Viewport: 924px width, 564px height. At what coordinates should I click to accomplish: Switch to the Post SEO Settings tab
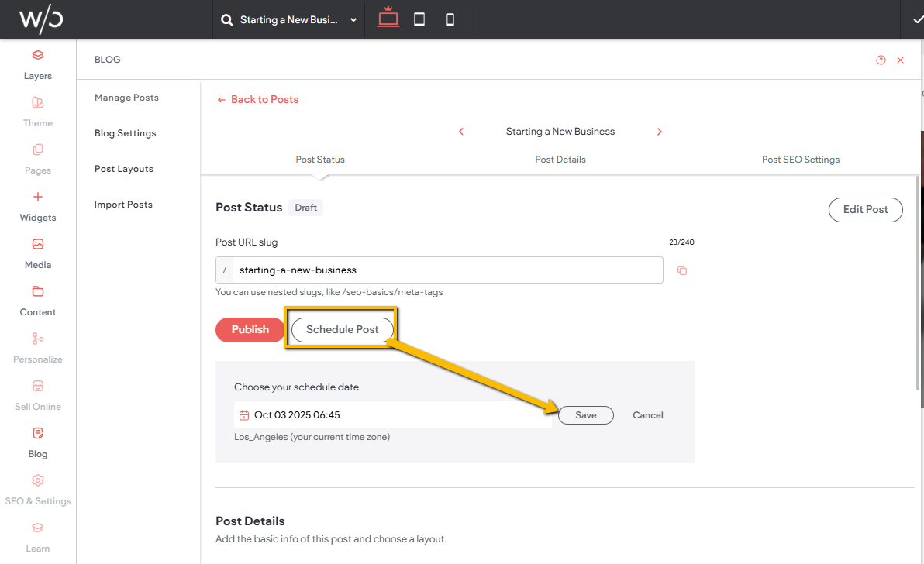click(x=800, y=160)
